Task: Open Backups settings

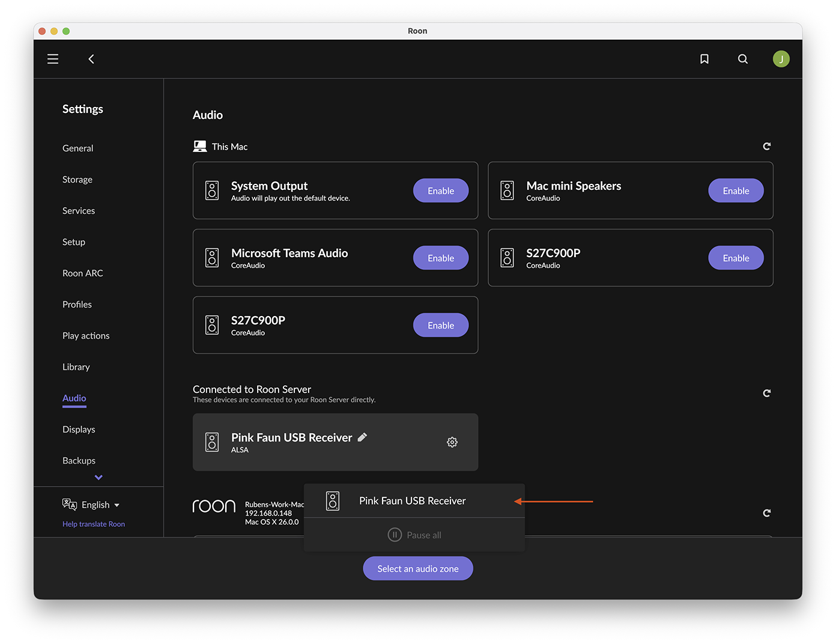Action: pos(79,460)
